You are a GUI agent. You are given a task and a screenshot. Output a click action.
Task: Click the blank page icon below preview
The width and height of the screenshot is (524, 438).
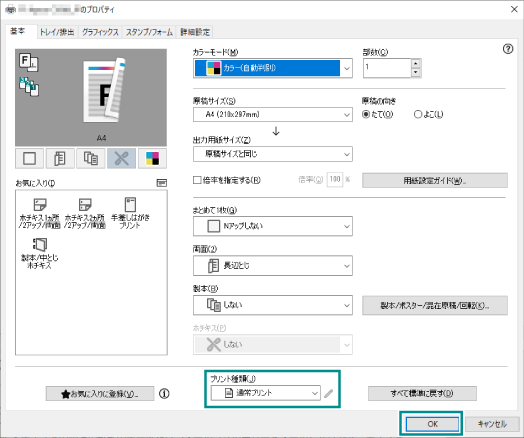[x=29, y=158]
